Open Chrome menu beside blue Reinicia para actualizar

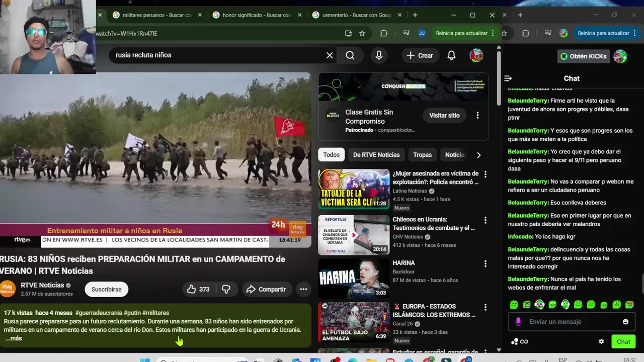point(634,33)
